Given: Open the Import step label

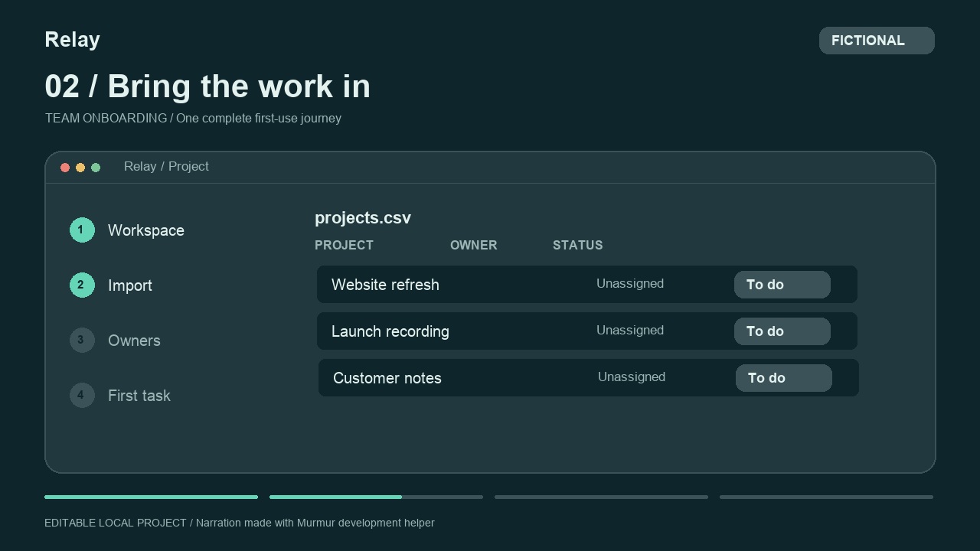Looking at the screenshot, I should point(130,285).
